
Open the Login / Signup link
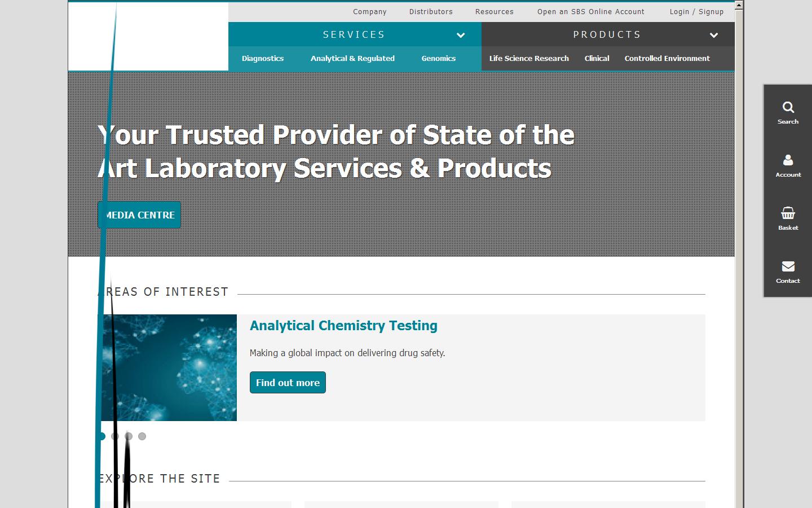click(x=696, y=11)
